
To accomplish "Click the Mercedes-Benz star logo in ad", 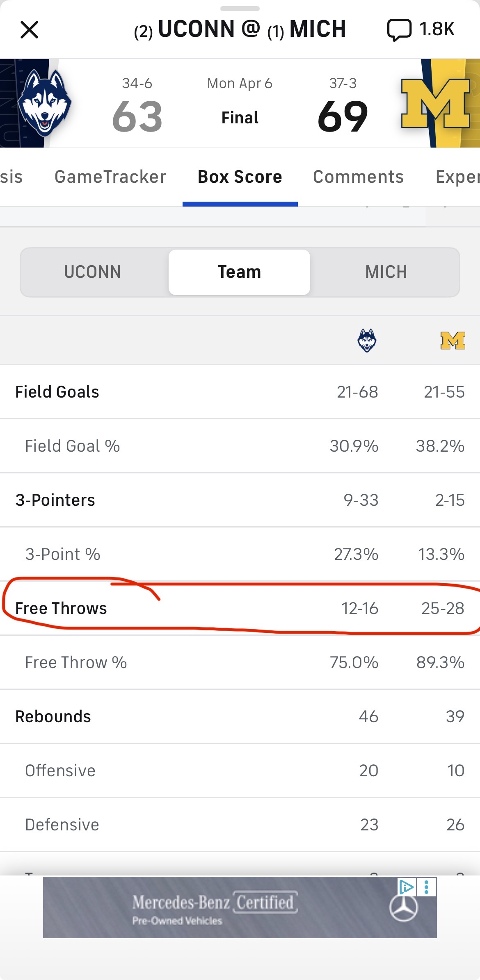I will (x=404, y=908).
